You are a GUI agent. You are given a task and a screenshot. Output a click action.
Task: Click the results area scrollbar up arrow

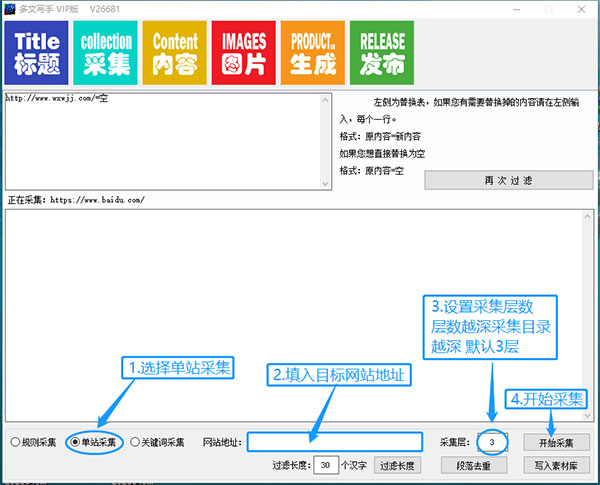tap(587, 216)
